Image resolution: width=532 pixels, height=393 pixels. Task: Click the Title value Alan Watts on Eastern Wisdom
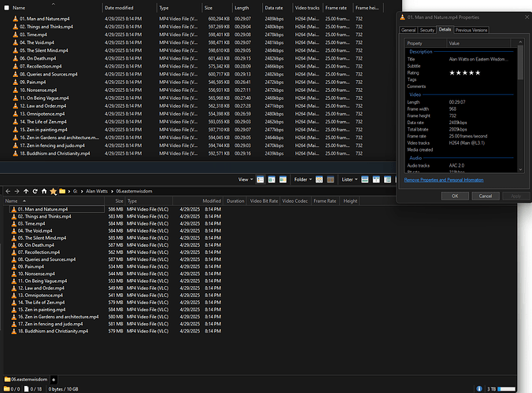coord(478,59)
